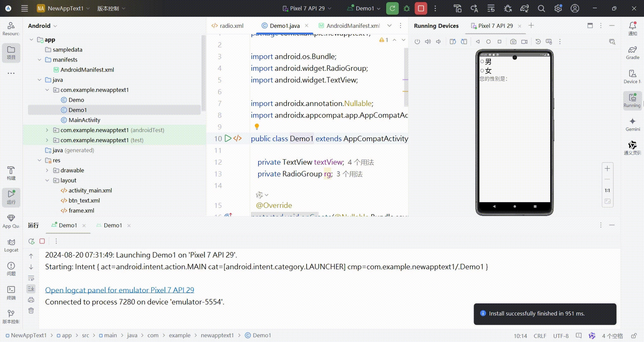Click CRLF line separator in the status bar

(x=540, y=336)
